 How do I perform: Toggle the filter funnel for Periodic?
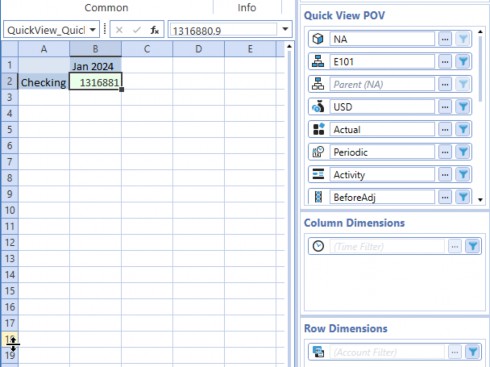[x=463, y=152]
